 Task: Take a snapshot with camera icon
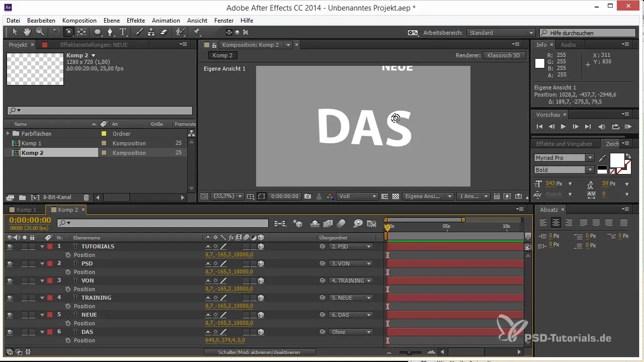pyautogui.click(x=308, y=196)
